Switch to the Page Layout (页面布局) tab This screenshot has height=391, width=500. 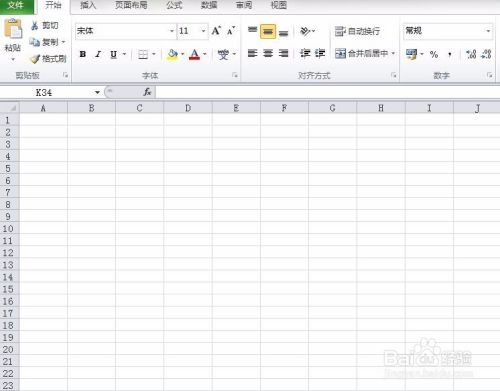(131, 5)
